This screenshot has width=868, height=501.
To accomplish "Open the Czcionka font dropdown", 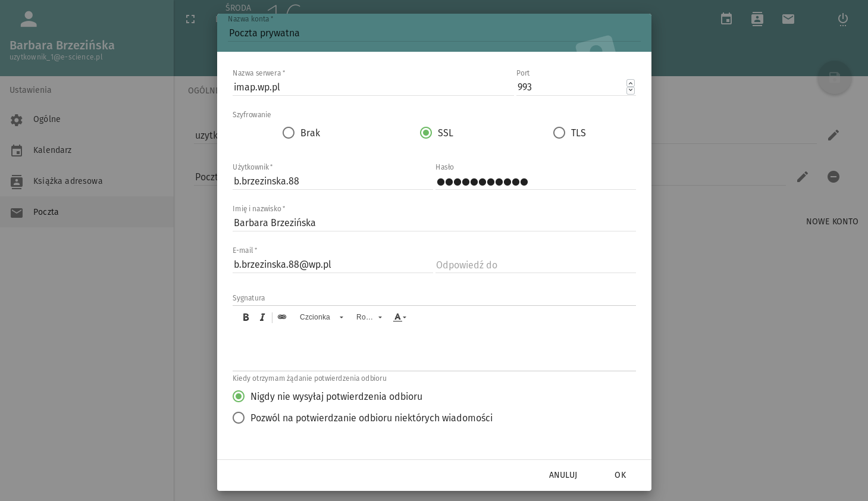I will (321, 317).
